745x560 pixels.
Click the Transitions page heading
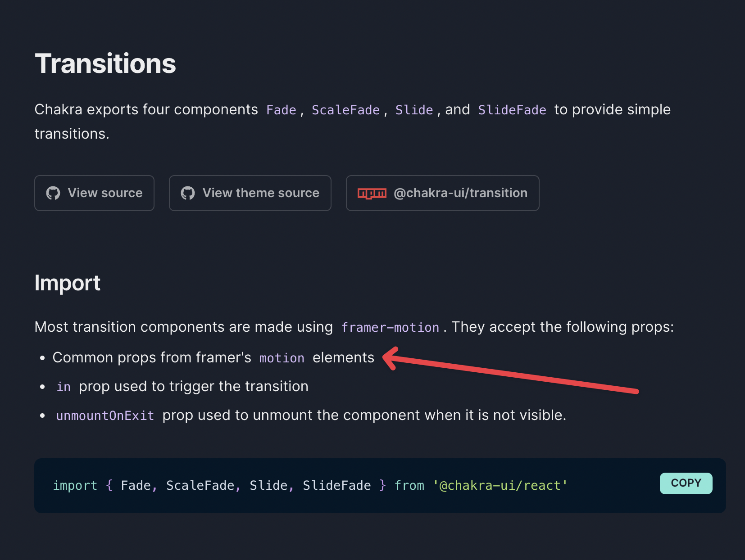(105, 63)
